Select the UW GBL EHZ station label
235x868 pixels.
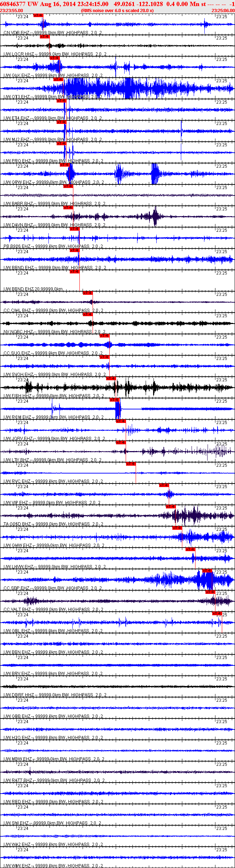[53, 631]
